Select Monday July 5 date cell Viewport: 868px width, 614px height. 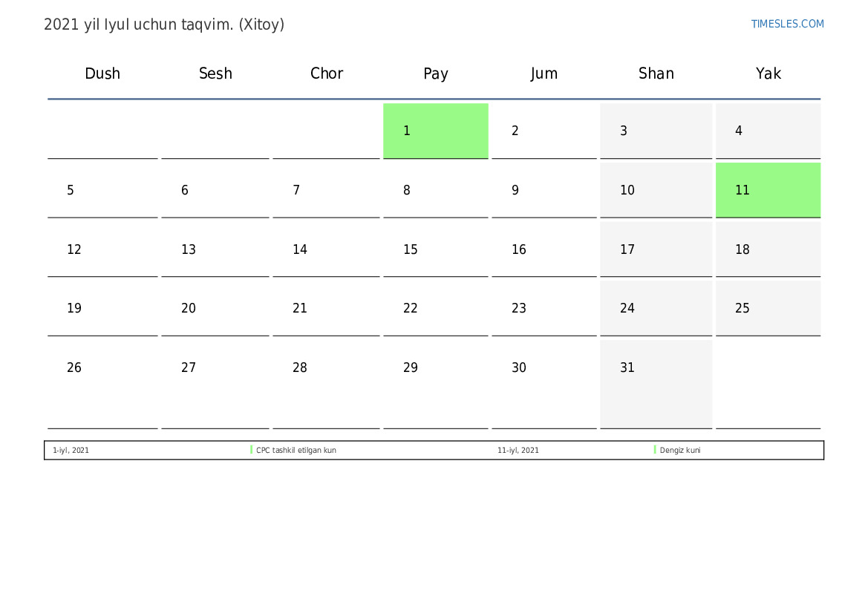tap(102, 190)
